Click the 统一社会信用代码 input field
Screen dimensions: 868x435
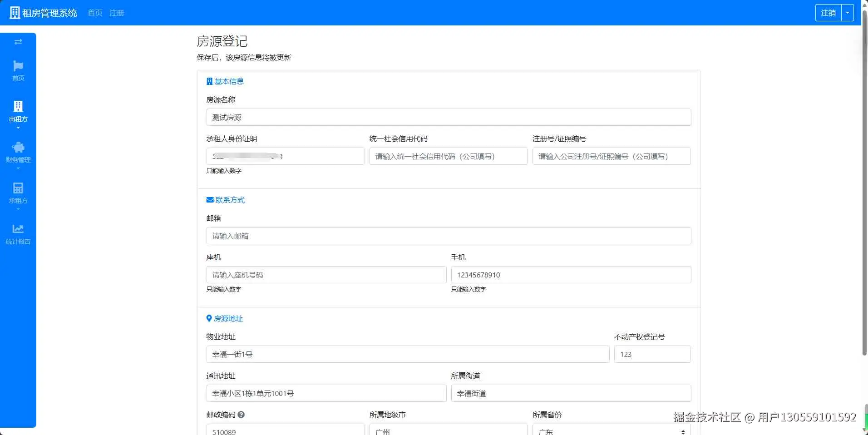point(449,156)
